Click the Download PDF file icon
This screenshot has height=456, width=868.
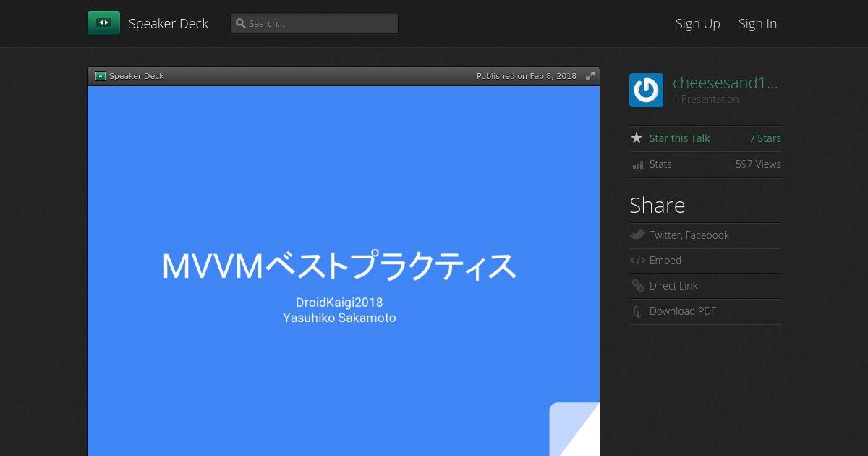tap(638, 311)
